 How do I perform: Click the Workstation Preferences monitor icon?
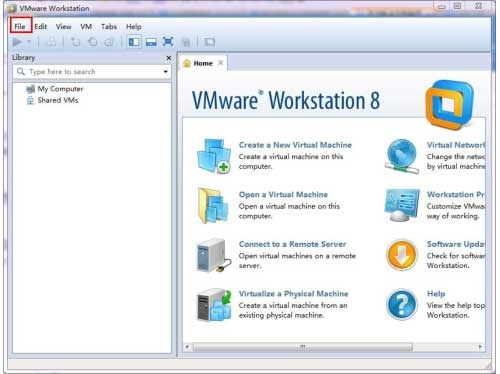pos(402,205)
